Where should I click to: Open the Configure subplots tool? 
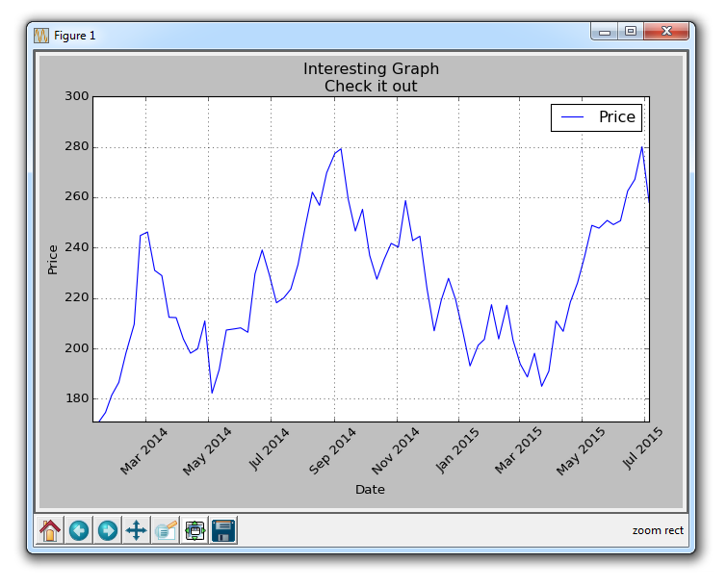(195, 530)
